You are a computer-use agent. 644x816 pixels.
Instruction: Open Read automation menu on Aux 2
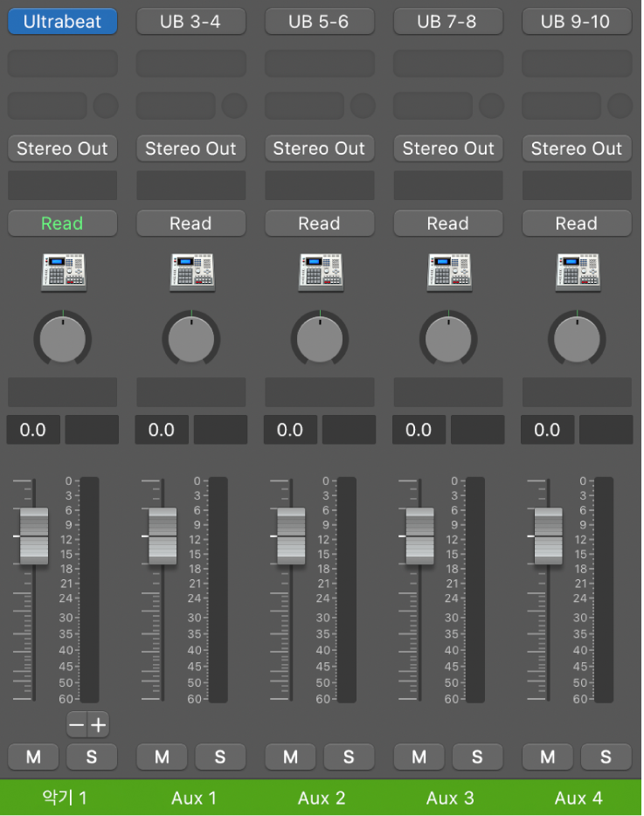(320, 224)
